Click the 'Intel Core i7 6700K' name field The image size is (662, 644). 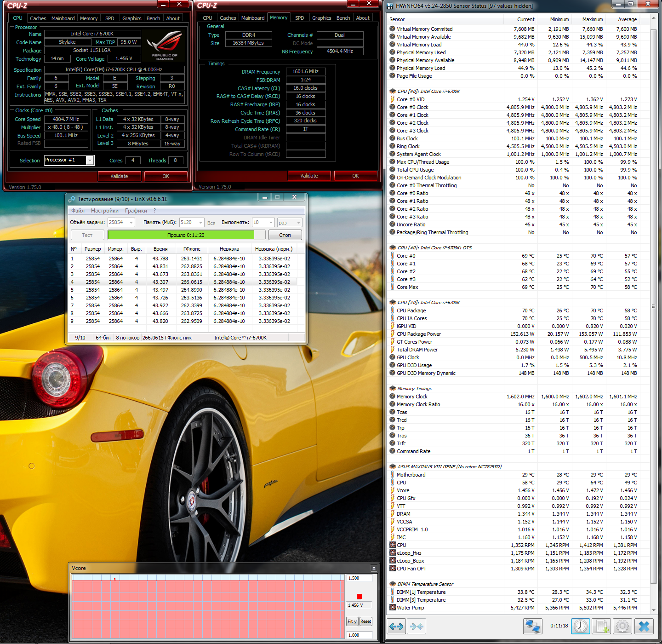92,34
